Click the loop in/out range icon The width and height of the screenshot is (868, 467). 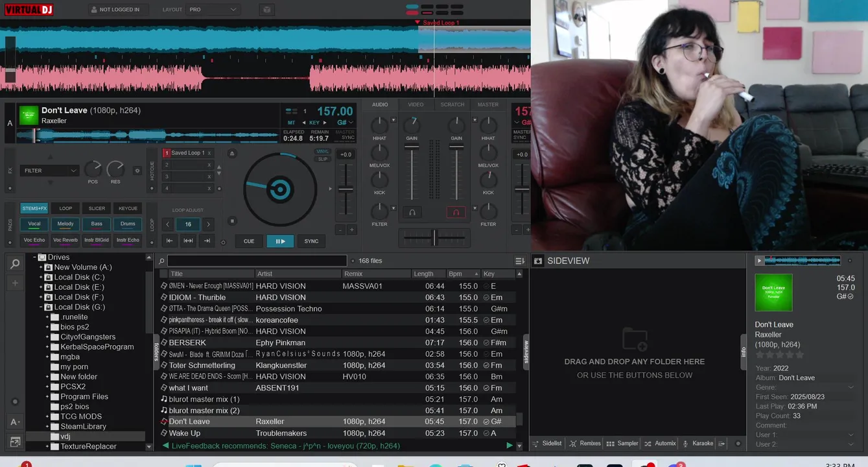click(x=188, y=241)
